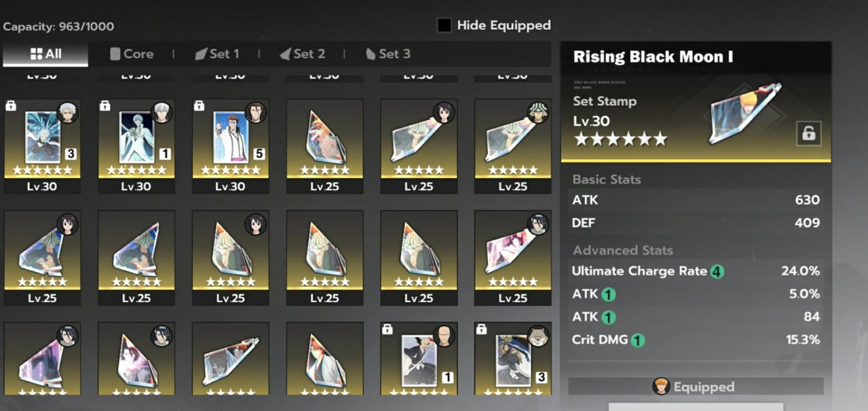Enable the Hide Equipped checkbox
This screenshot has height=411, width=868.
(444, 26)
